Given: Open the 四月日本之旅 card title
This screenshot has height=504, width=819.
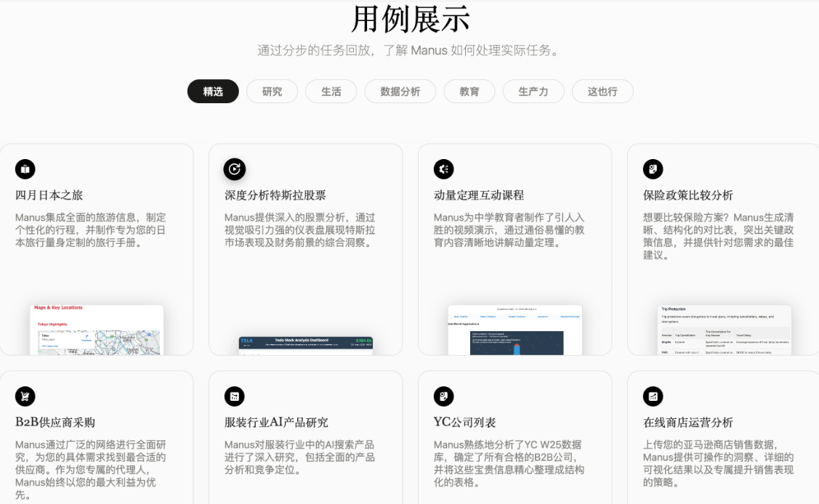Looking at the screenshot, I should pyautogui.click(x=49, y=195).
